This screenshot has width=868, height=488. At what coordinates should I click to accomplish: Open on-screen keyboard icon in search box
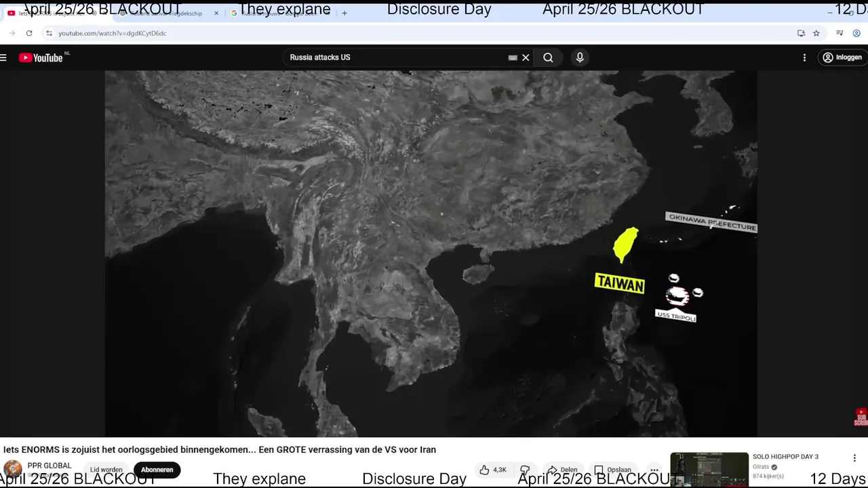[513, 58]
